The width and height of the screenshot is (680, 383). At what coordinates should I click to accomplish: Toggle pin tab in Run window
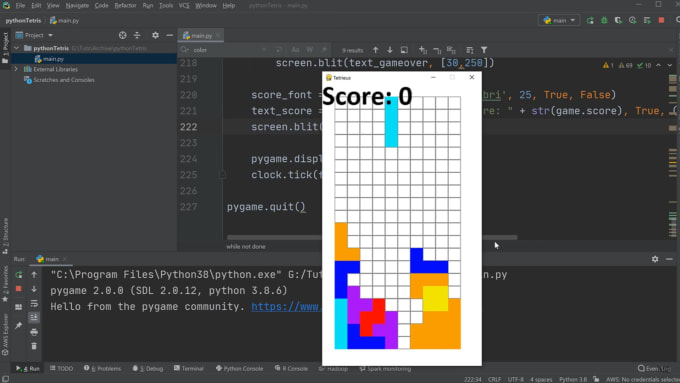tap(19, 325)
